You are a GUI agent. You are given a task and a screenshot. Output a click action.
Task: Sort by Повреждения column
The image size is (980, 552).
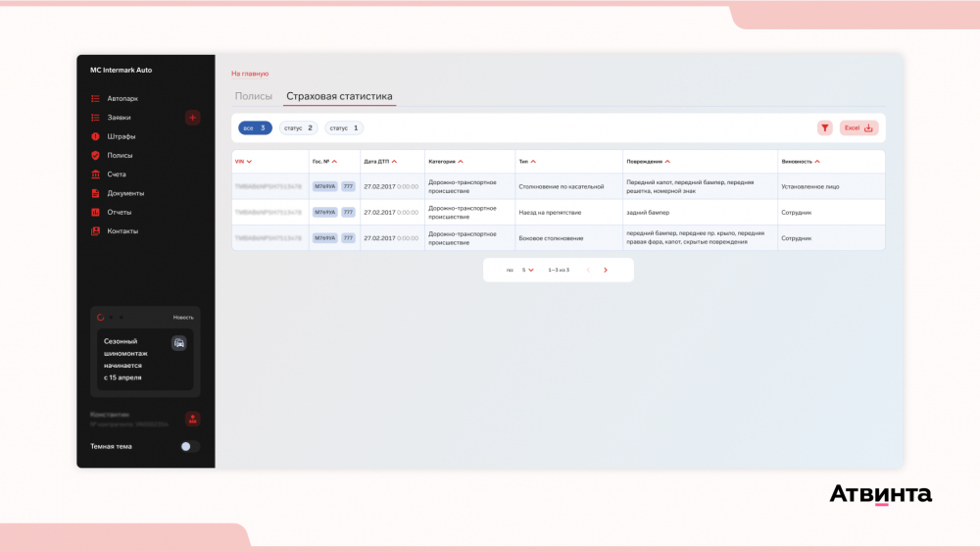[648, 162]
